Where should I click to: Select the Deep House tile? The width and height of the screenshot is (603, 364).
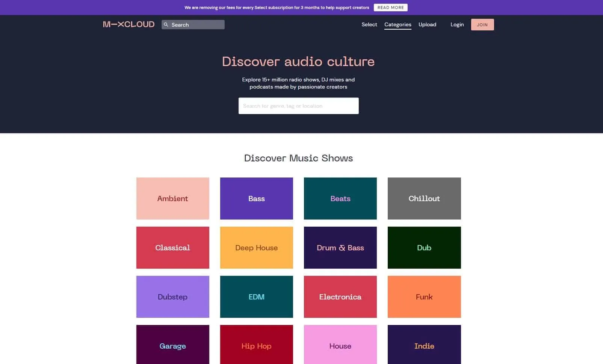click(x=257, y=248)
